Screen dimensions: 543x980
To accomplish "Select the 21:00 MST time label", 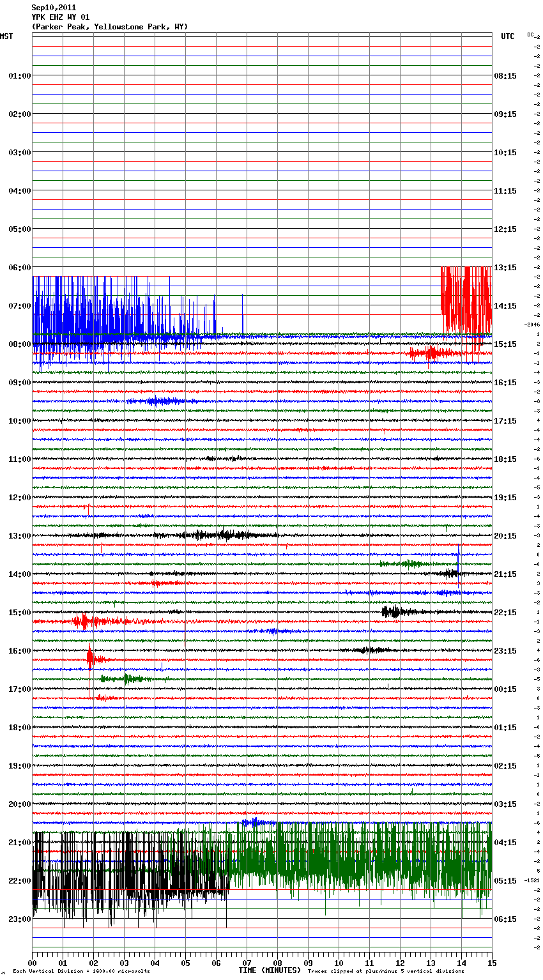I will click(20, 843).
